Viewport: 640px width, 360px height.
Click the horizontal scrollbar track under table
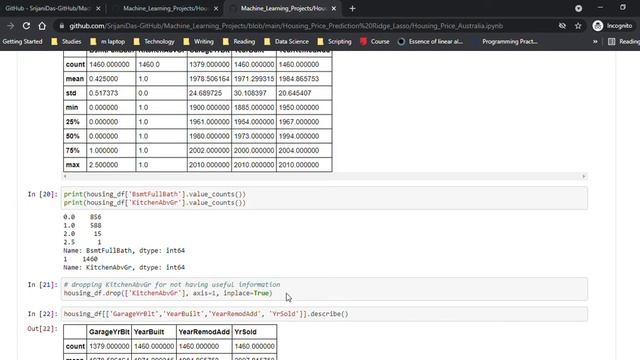coord(324,176)
